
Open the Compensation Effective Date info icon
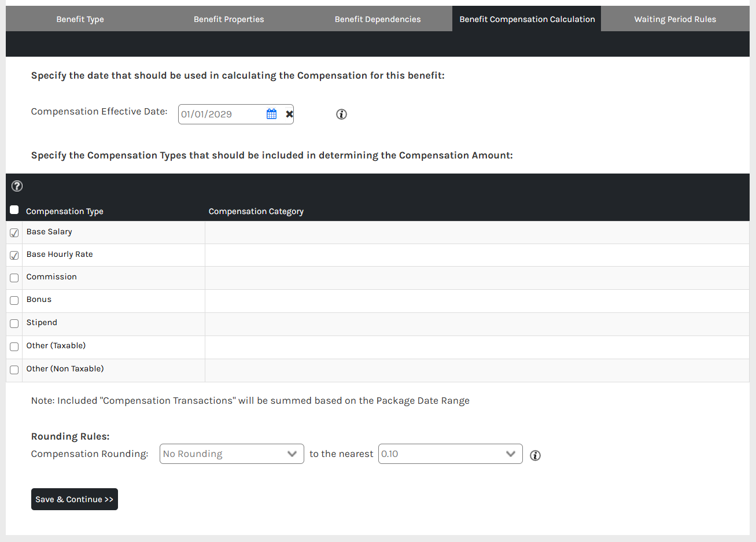pyautogui.click(x=341, y=114)
